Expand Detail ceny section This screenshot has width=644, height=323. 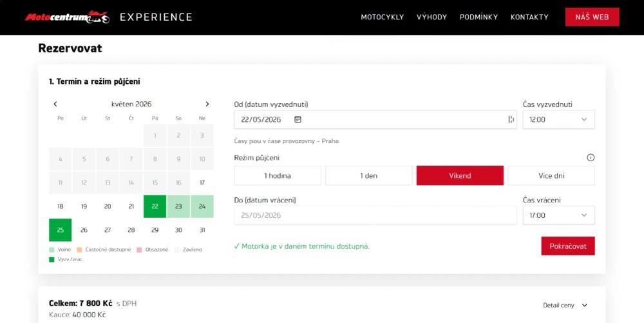(x=565, y=306)
